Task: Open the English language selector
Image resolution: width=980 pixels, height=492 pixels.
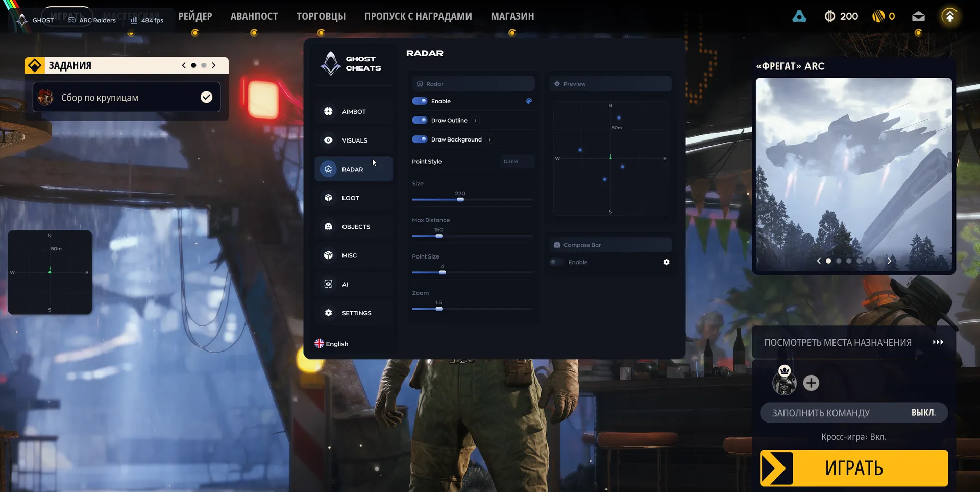Action: 331,344
